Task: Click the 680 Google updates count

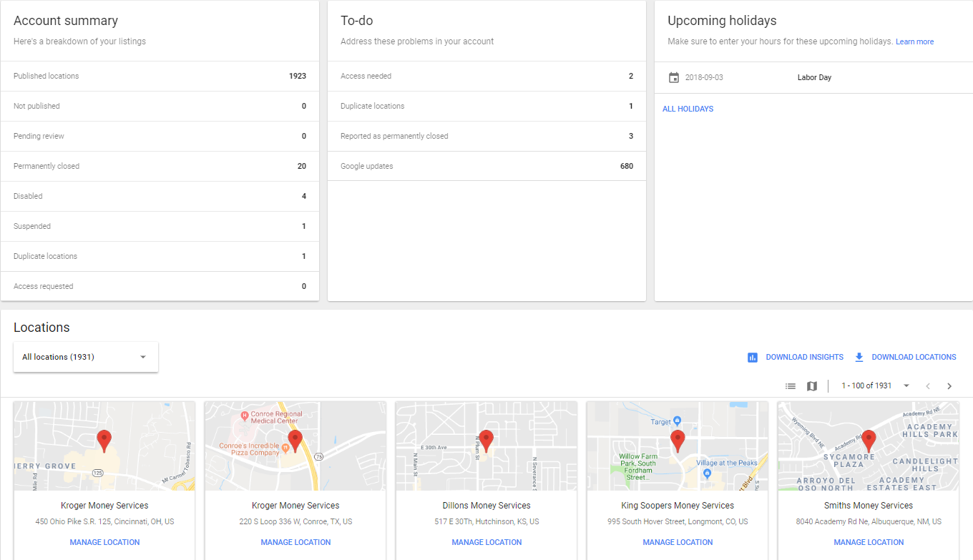Action: click(x=627, y=166)
